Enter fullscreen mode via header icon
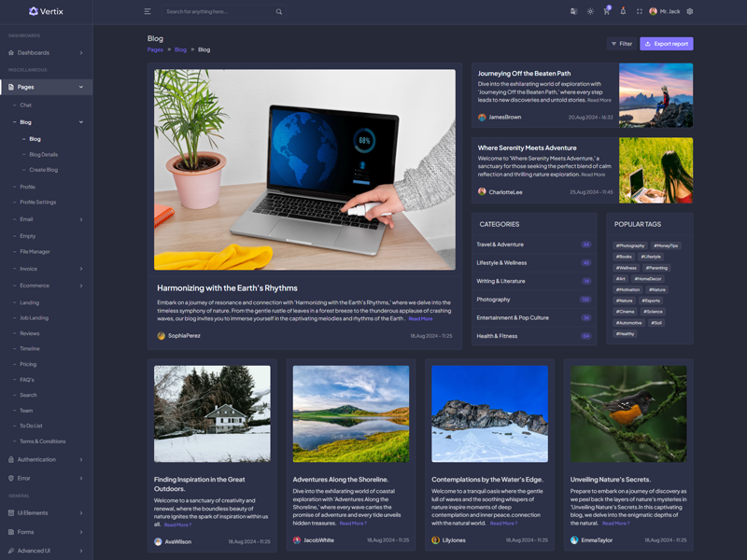This screenshot has height=560, width=747. [639, 11]
